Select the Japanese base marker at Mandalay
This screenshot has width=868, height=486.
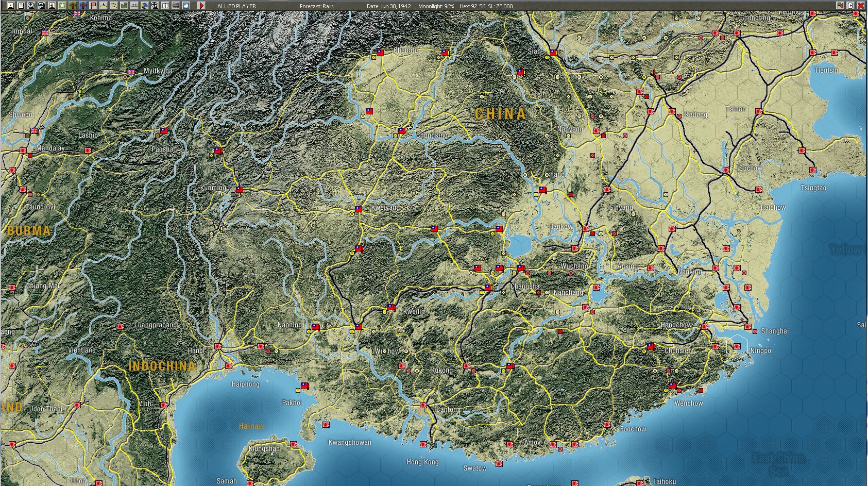(23, 150)
